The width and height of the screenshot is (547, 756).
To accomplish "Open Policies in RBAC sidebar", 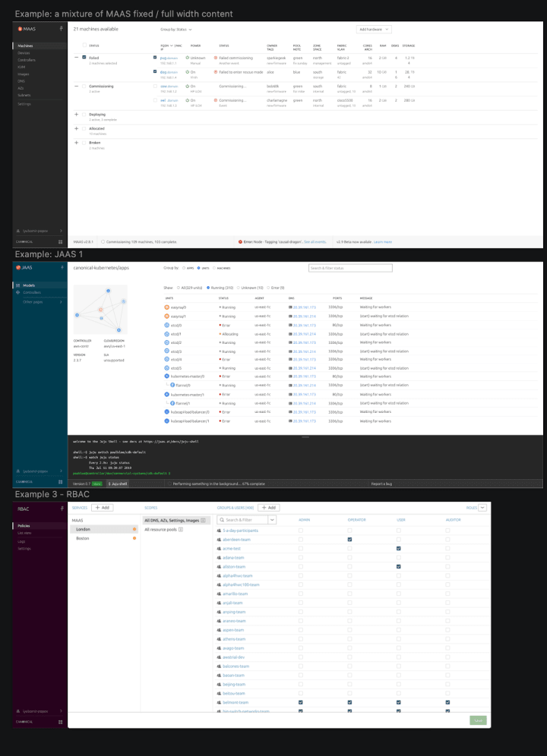I will (40, 525).
